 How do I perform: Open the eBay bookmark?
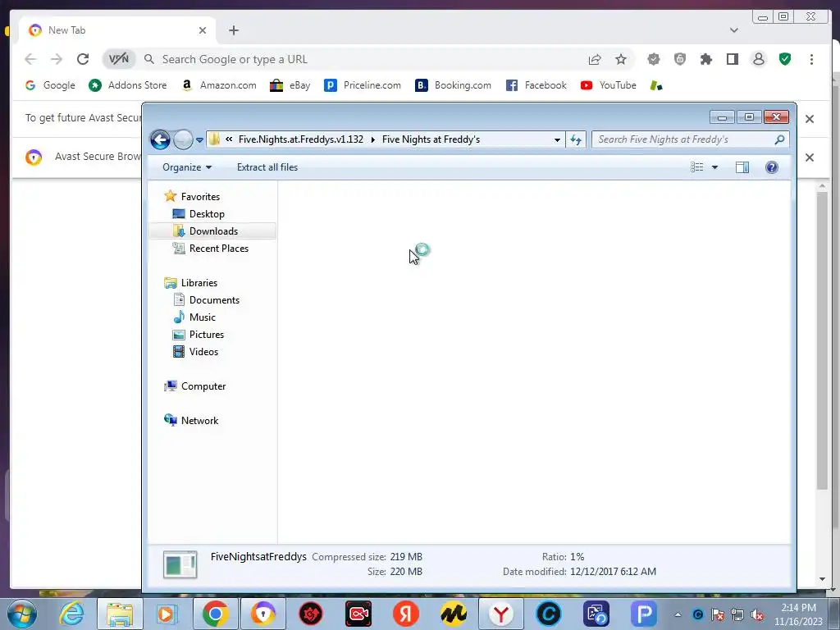290,85
